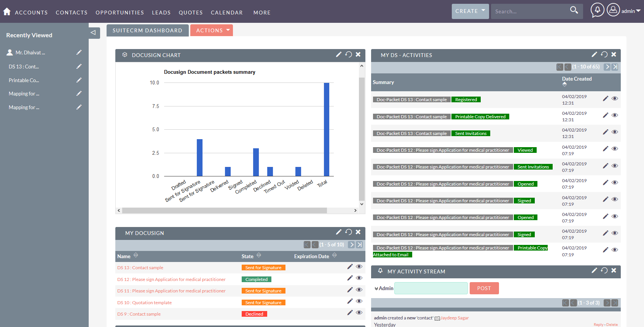
Task: View details of the Viewed activity
Action: pyautogui.click(x=615, y=149)
